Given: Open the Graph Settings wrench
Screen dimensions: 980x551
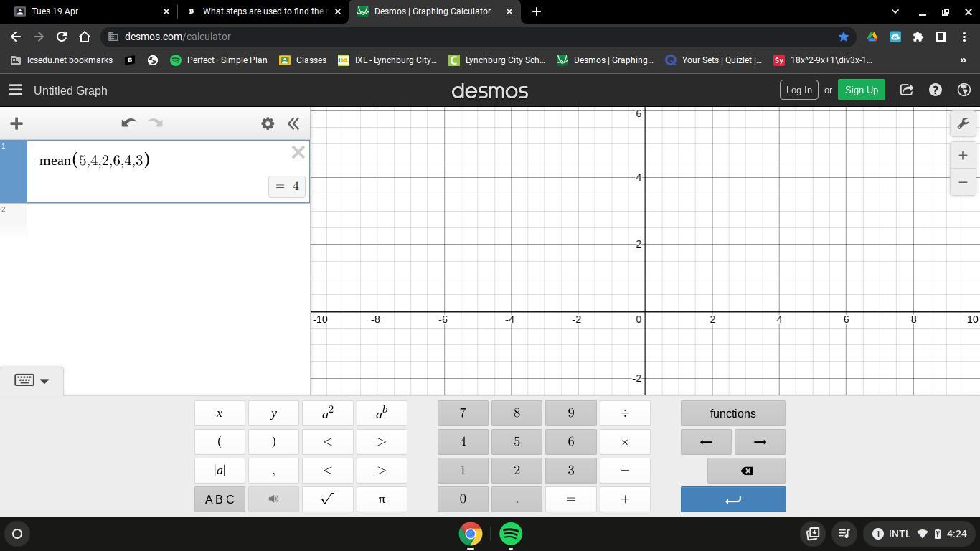Looking at the screenshot, I should [x=963, y=123].
